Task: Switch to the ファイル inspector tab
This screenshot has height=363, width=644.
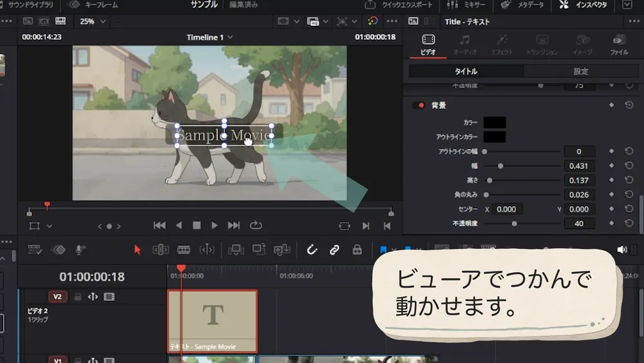Action: pyautogui.click(x=619, y=44)
